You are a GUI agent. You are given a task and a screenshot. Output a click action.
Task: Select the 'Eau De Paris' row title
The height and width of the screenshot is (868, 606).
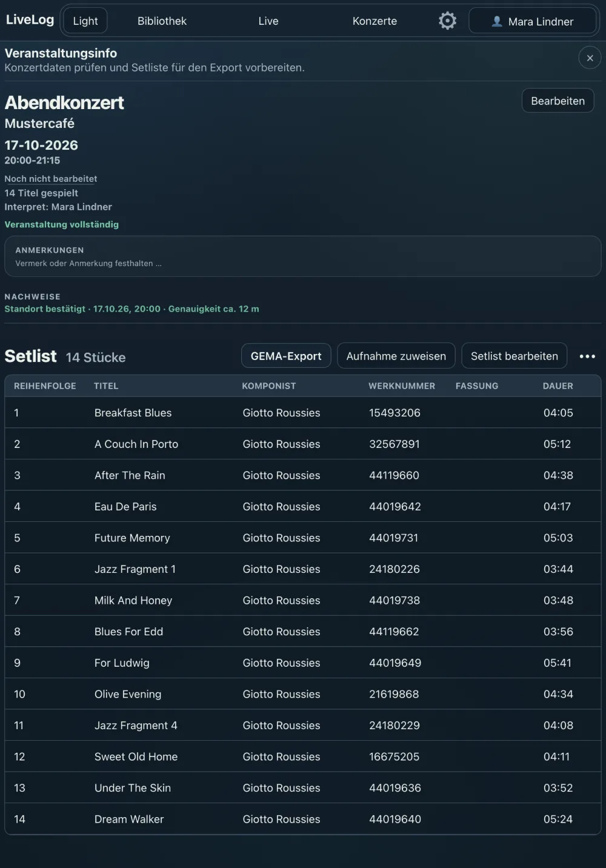pos(125,507)
